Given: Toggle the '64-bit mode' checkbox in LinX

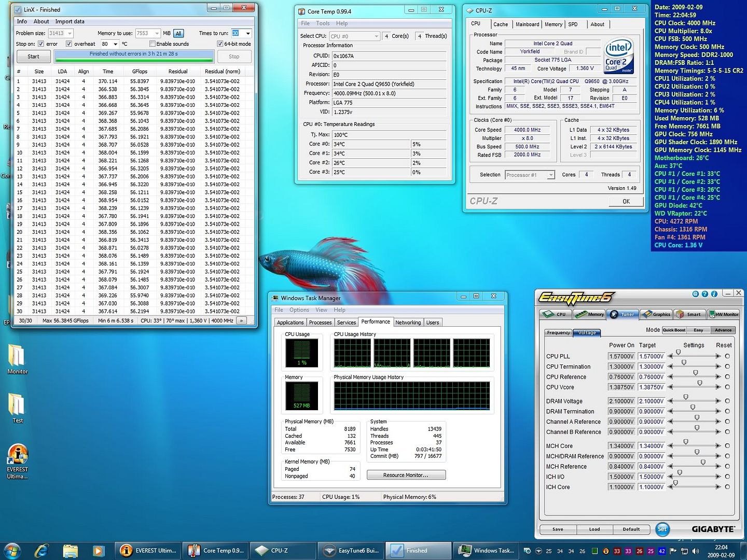Looking at the screenshot, I should pyautogui.click(x=220, y=44).
